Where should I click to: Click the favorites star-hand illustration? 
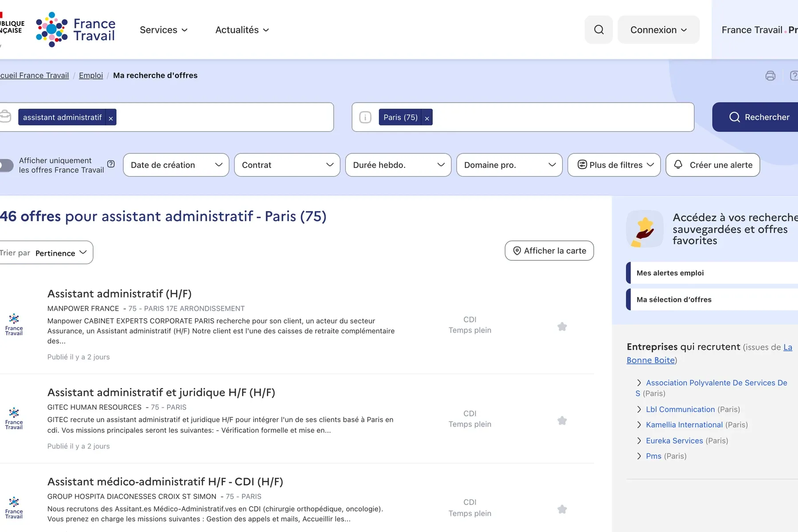645,229
